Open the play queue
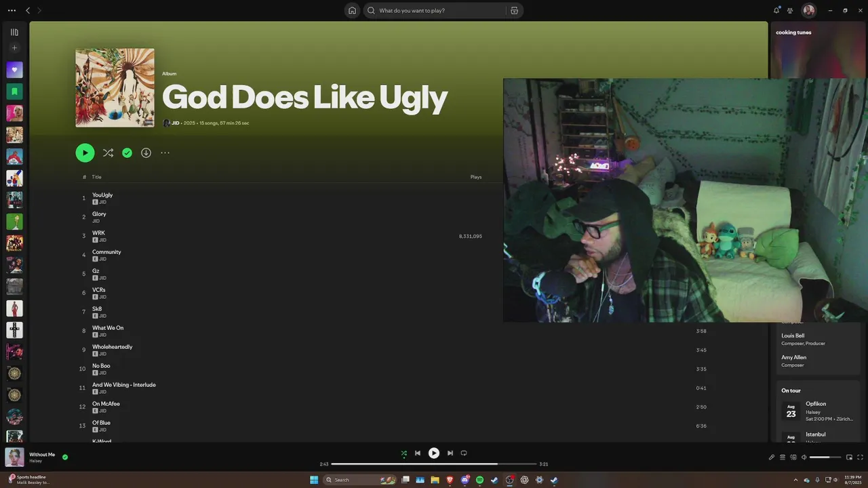868x488 pixels. (783, 457)
